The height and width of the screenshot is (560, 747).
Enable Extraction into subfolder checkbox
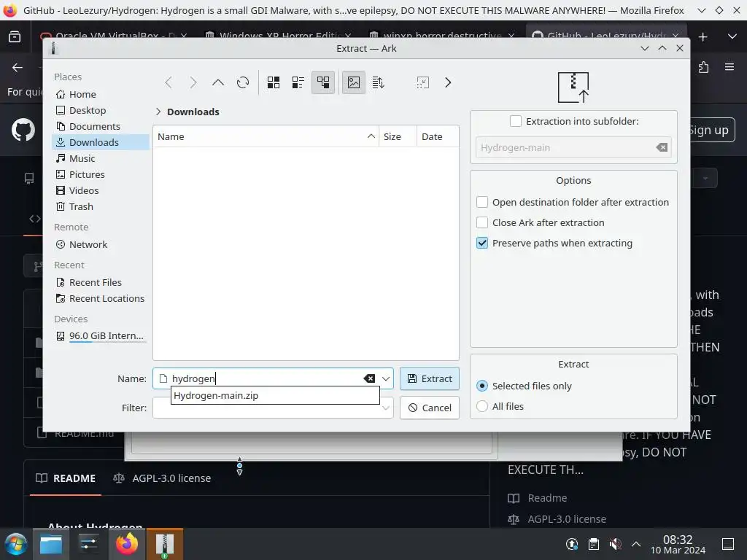point(516,121)
